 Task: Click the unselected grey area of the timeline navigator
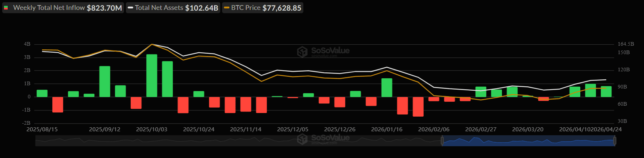(x=239, y=141)
